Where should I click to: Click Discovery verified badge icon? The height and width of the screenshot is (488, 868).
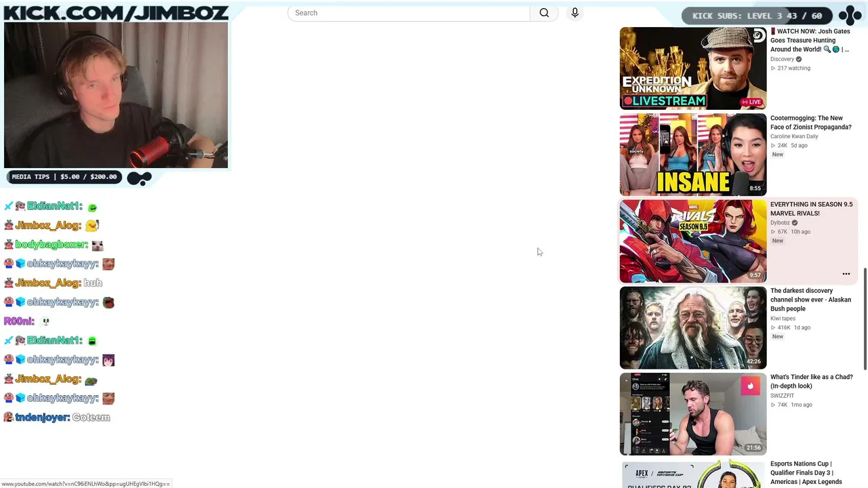(799, 60)
